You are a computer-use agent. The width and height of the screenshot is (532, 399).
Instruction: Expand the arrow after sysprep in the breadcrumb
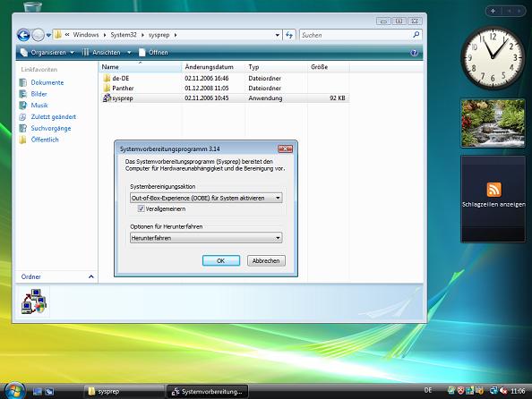tap(176, 35)
